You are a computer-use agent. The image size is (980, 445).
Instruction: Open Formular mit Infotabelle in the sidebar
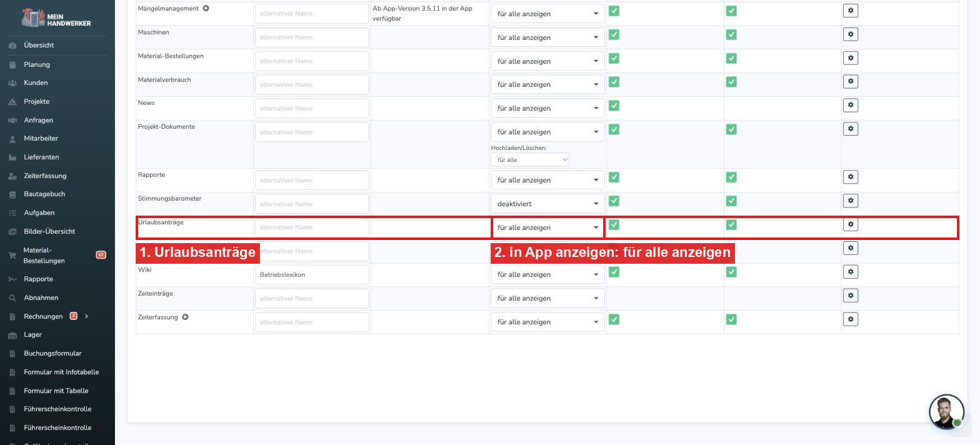[61, 372]
